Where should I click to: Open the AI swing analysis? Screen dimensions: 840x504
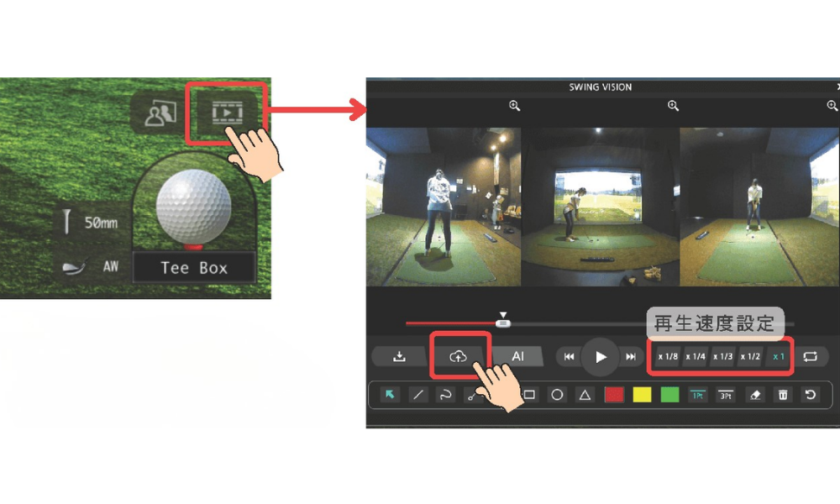coord(517,357)
